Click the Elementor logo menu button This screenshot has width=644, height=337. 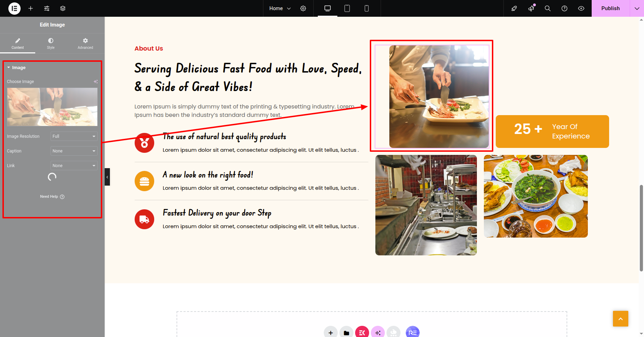tap(14, 8)
